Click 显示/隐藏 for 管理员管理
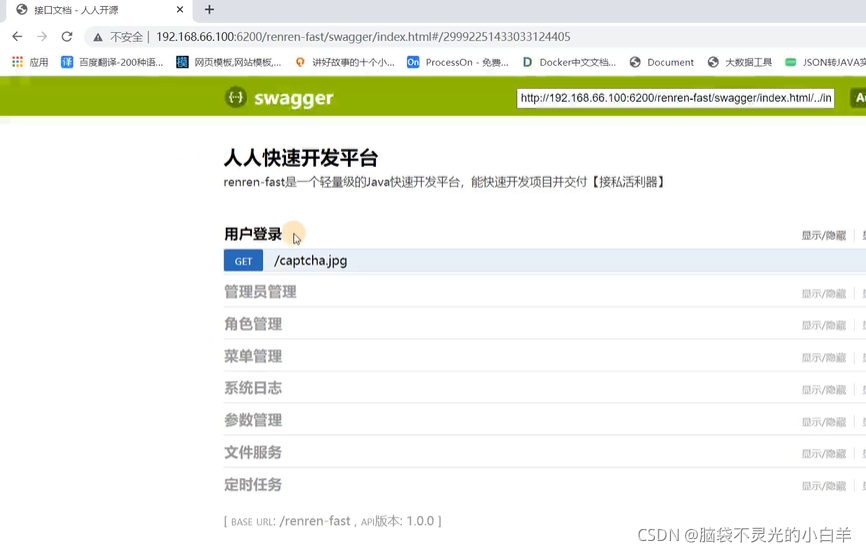The width and height of the screenshot is (866, 552). (x=823, y=294)
